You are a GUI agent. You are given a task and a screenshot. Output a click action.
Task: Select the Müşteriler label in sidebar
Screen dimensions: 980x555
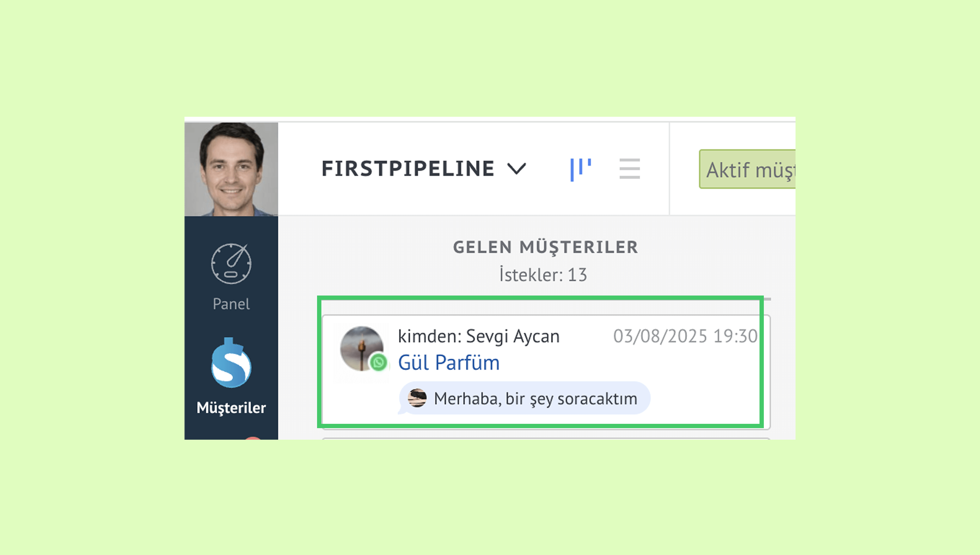coord(231,408)
